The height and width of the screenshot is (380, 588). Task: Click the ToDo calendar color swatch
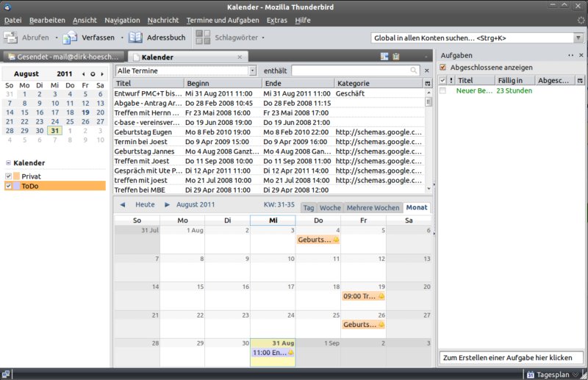point(16,186)
